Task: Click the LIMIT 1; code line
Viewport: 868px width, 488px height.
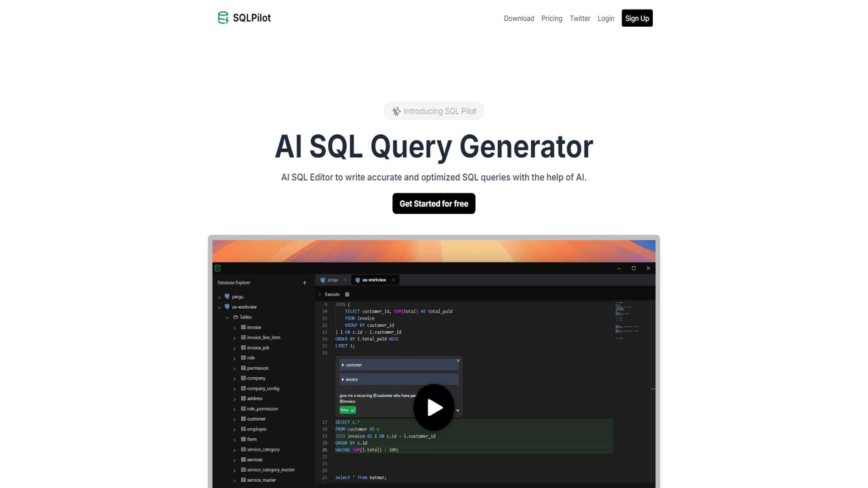Action: [345, 346]
